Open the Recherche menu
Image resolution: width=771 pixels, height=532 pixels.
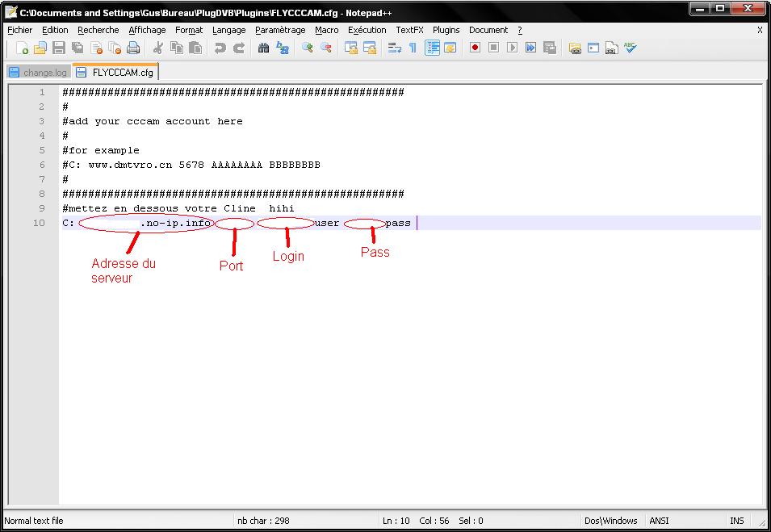[98, 30]
